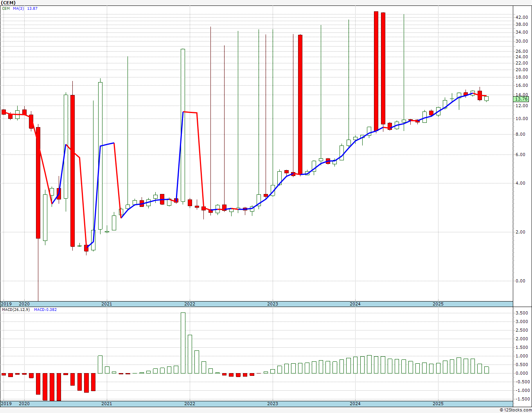Click the MA(3) indicator label
This screenshot has height=413, width=532.
click(x=18, y=8)
